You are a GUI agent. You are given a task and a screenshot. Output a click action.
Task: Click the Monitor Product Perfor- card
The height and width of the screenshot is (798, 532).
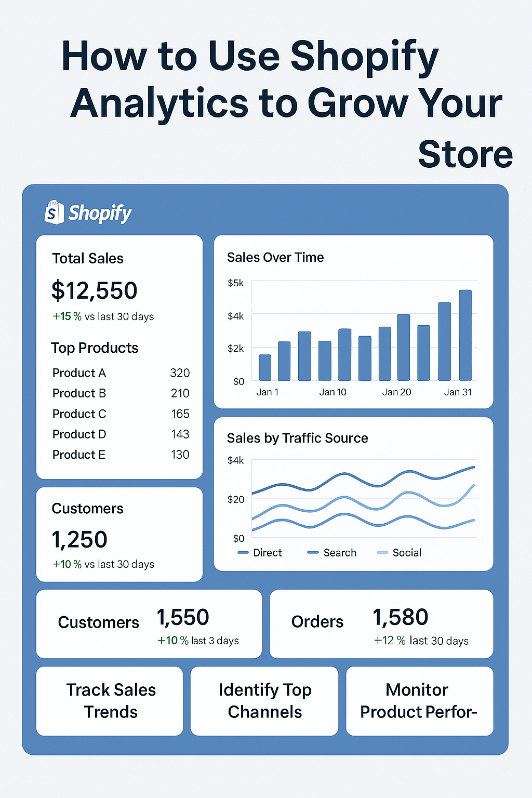pyautogui.click(x=419, y=701)
